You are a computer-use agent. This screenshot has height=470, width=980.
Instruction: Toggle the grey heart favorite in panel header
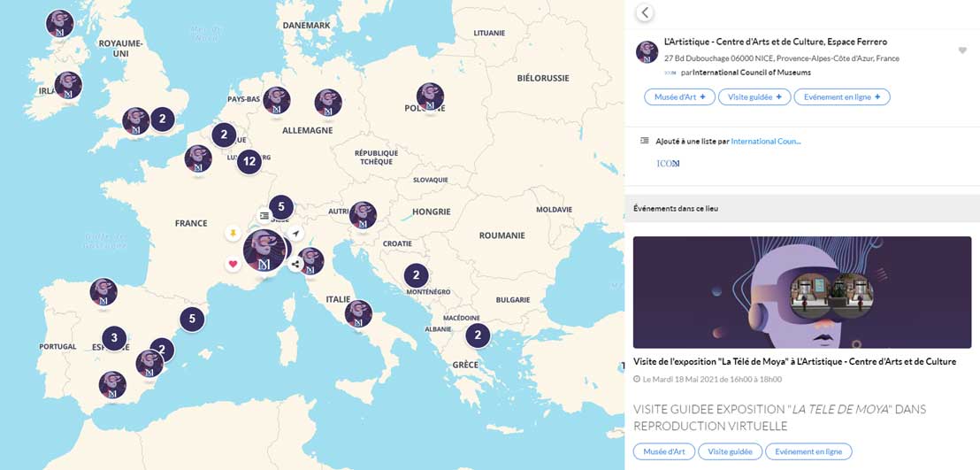(962, 50)
